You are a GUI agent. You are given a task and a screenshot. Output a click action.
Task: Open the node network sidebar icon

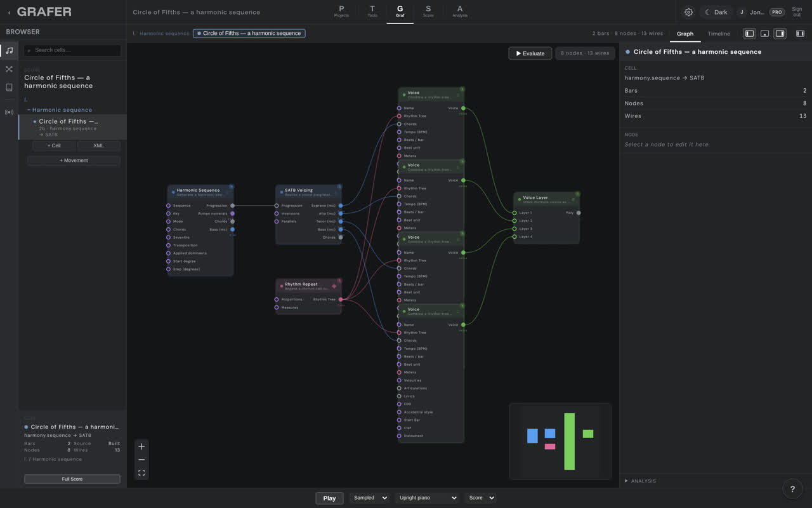click(x=9, y=69)
